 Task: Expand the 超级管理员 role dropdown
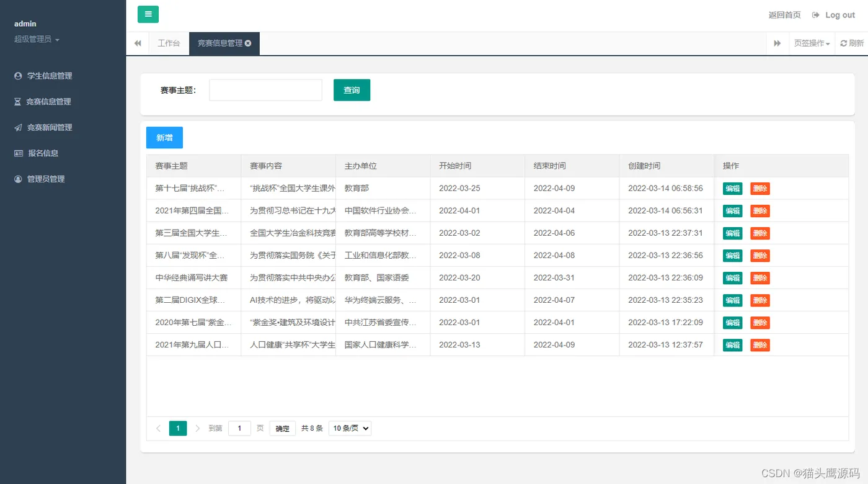tap(37, 39)
